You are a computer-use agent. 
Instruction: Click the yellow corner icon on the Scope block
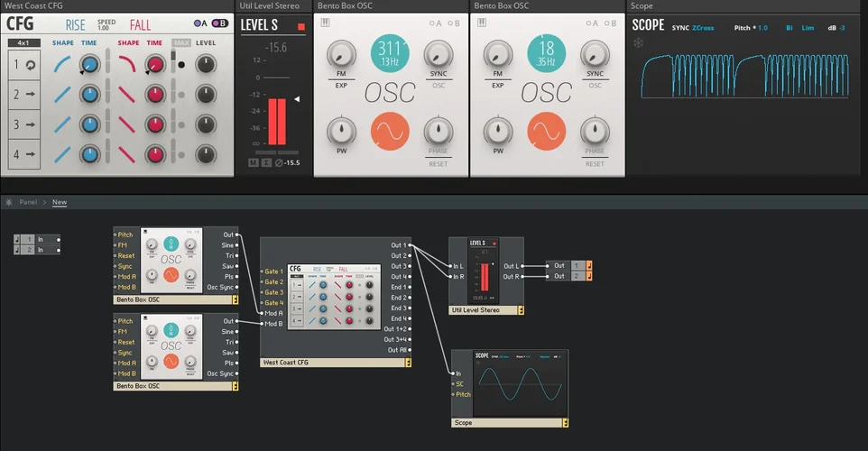coord(565,423)
